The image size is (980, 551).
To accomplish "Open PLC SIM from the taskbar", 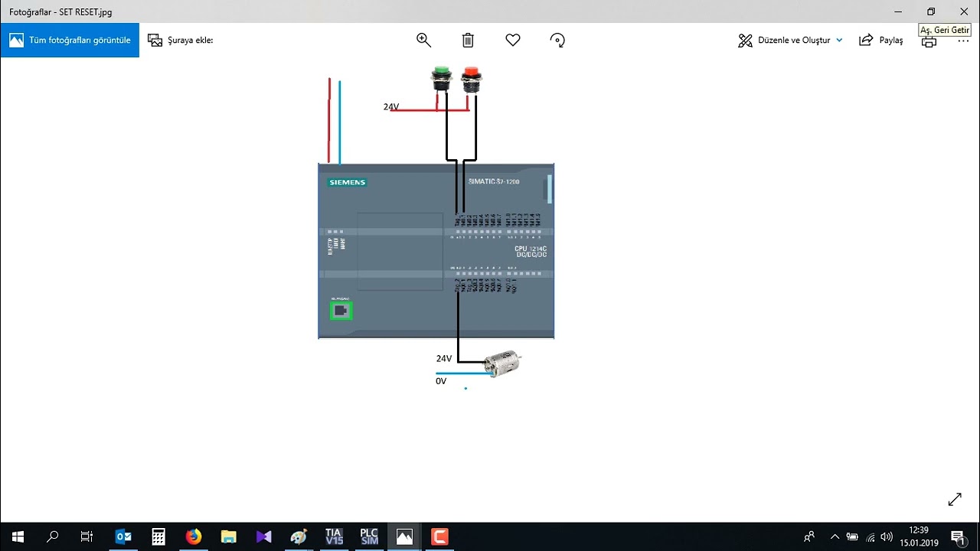I will coord(369,536).
